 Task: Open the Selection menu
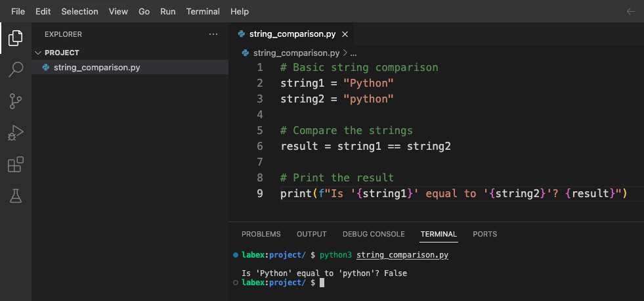[x=79, y=11]
